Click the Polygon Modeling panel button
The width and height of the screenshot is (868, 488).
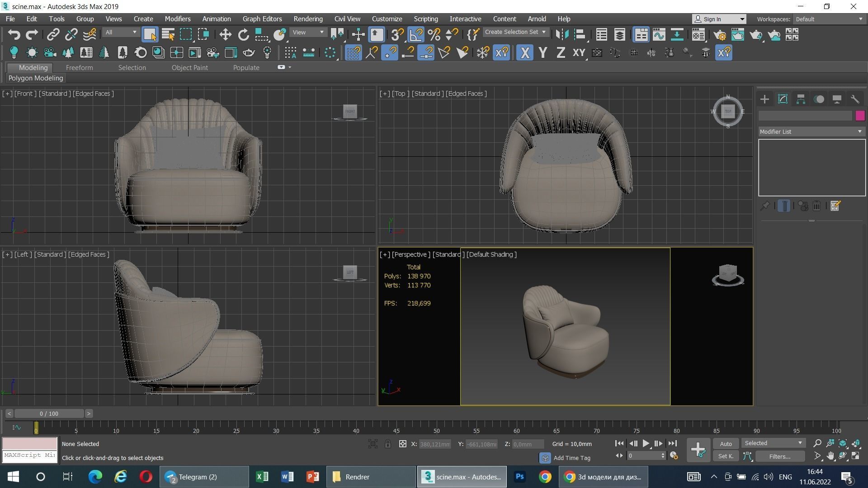click(36, 78)
